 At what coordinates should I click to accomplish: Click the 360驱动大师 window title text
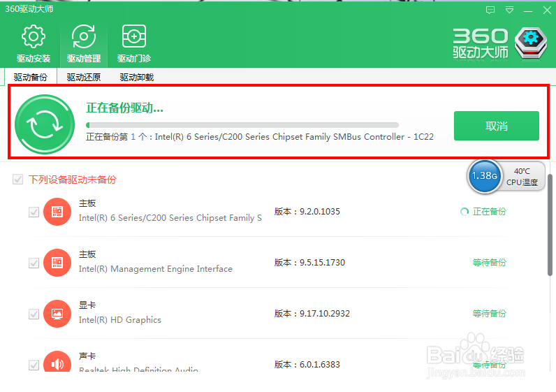pos(29,9)
